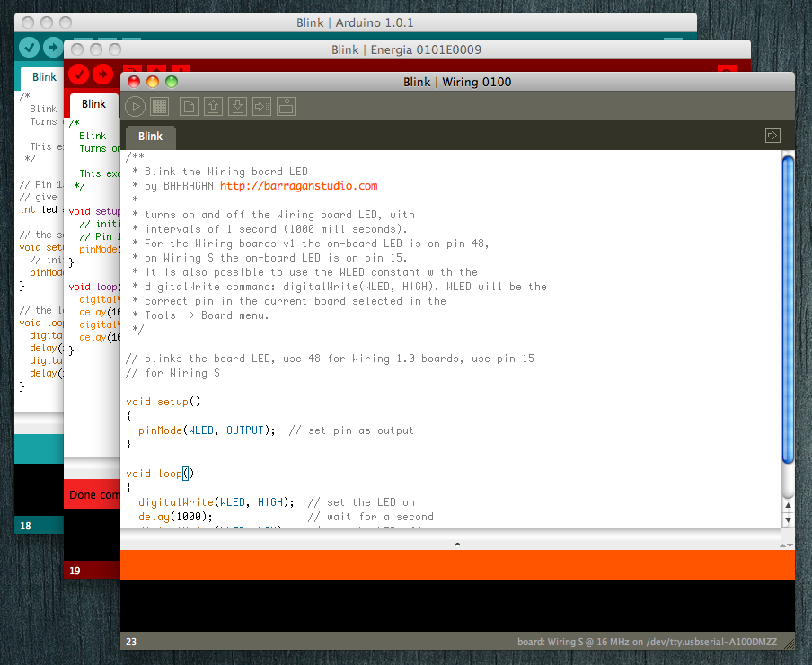The width and height of the screenshot is (812, 665).
Task: Click the black console area in Wiring
Action: 457,606
